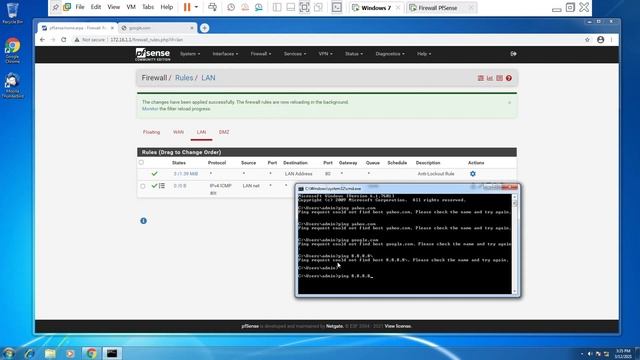The height and width of the screenshot is (360, 640).
Task: Open a new Chrome tab
Action: tap(204, 28)
